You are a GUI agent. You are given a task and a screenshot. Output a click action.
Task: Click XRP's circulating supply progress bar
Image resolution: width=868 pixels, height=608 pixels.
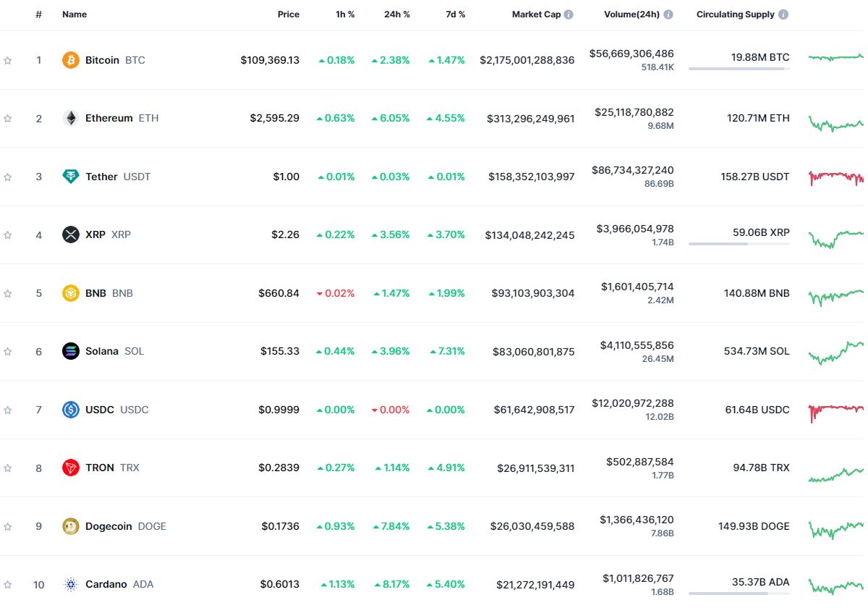pos(739,244)
